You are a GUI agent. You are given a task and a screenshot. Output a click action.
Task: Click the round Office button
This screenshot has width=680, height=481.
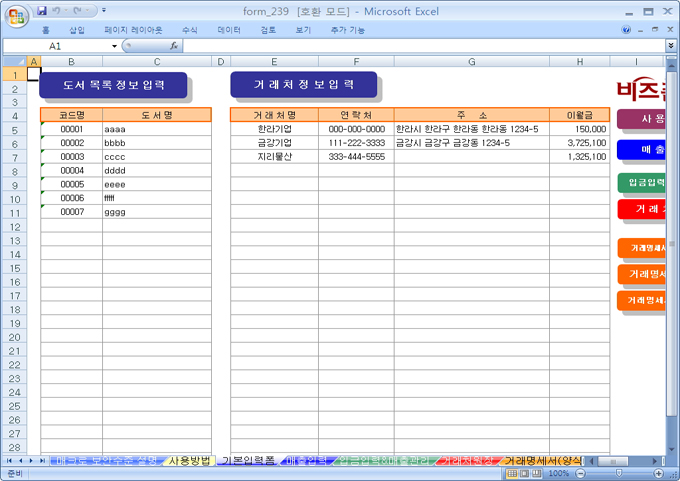pyautogui.click(x=14, y=14)
